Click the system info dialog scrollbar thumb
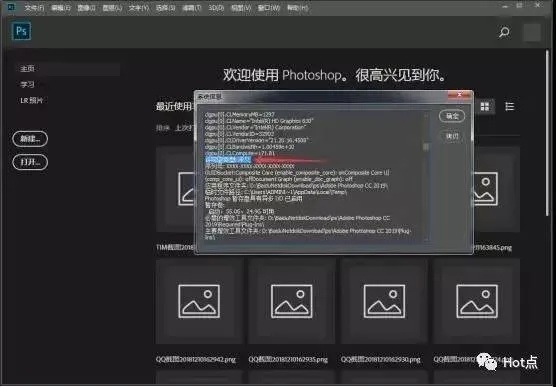This screenshot has height=387, width=556. click(426, 146)
